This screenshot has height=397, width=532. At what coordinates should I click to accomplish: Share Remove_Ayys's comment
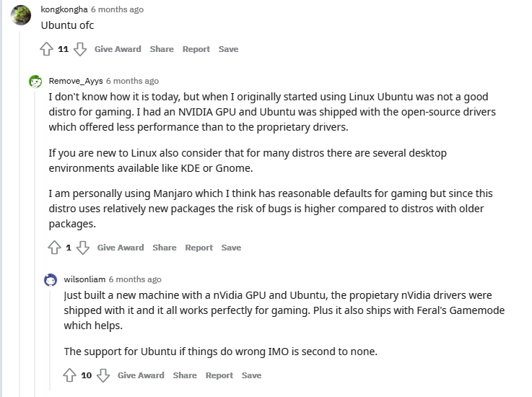165,248
